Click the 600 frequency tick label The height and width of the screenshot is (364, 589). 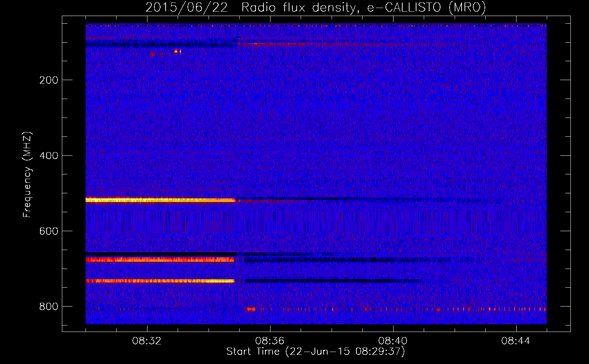tap(49, 231)
